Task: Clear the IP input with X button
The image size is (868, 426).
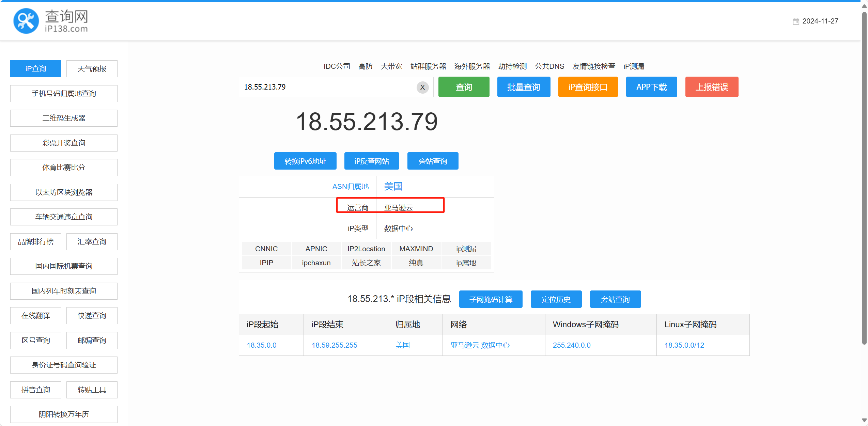Action: pos(422,87)
